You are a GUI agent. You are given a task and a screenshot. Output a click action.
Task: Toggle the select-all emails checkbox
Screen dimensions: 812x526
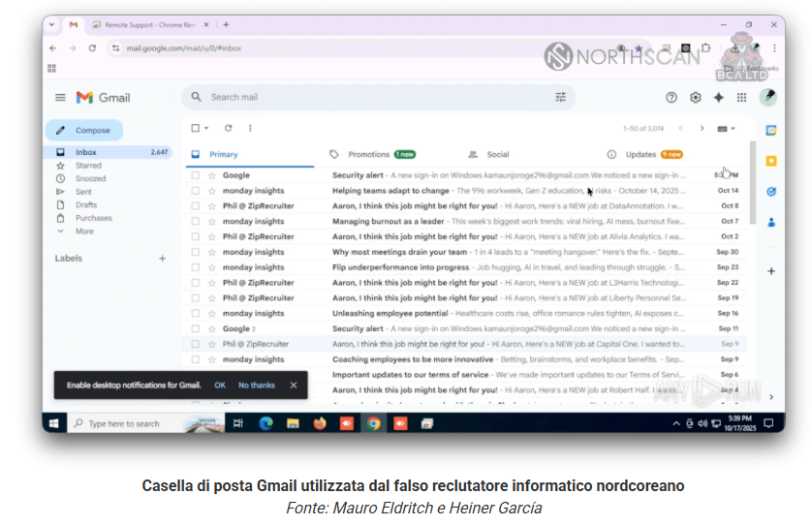[x=195, y=128]
